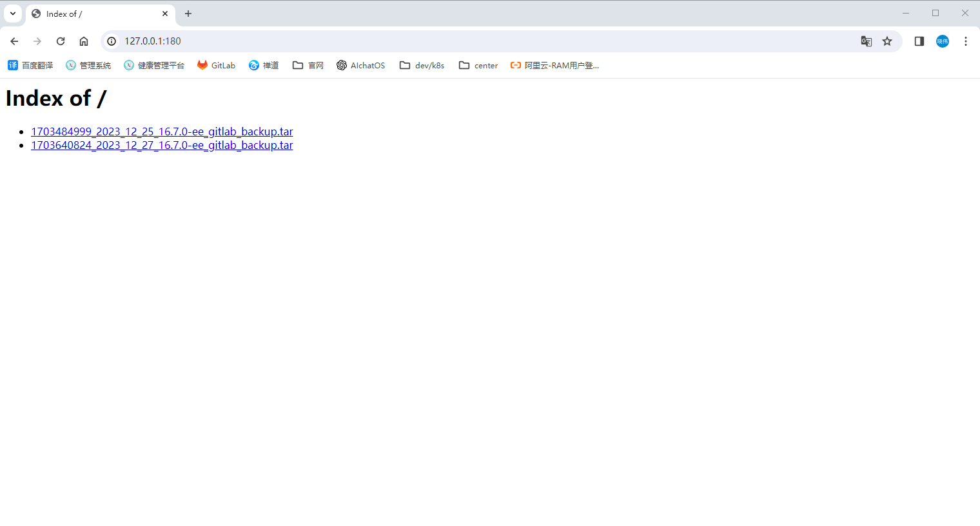Close the 'Index of /' tab
This screenshot has width=980, height=526.
[x=165, y=14]
